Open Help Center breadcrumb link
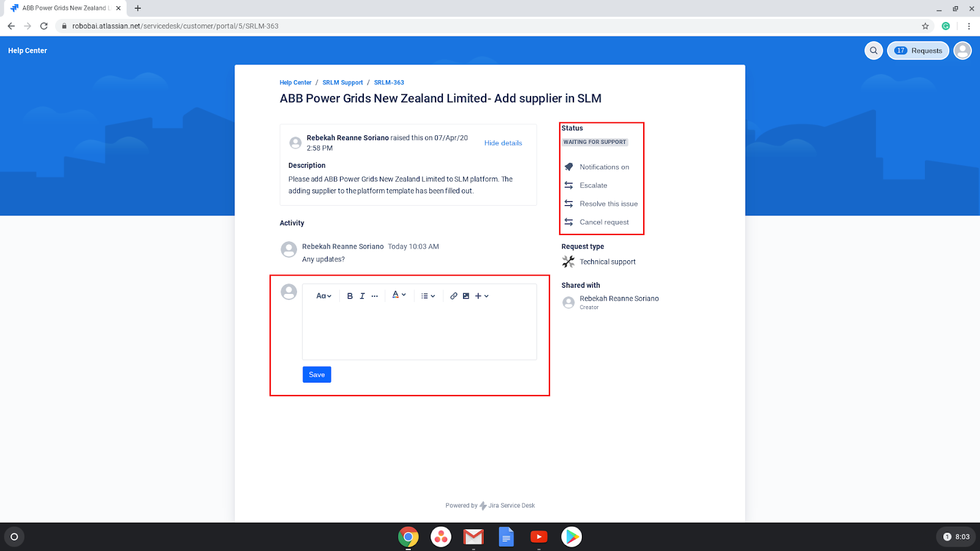The width and height of the screenshot is (980, 551). (x=295, y=83)
